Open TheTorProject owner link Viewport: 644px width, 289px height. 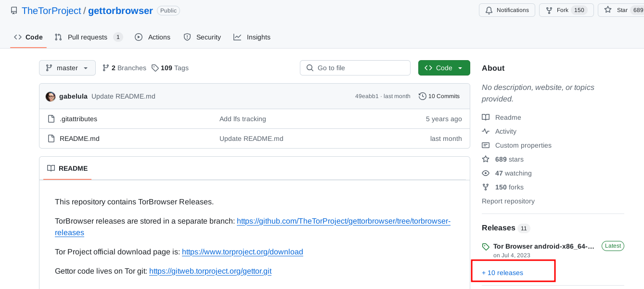point(52,11)
